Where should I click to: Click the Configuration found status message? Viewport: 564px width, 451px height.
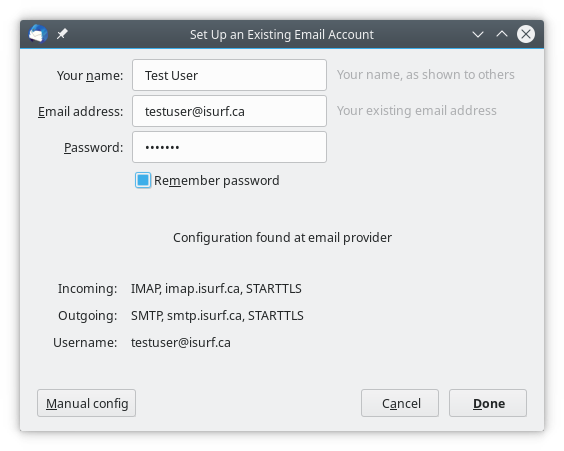coord(282,237)
